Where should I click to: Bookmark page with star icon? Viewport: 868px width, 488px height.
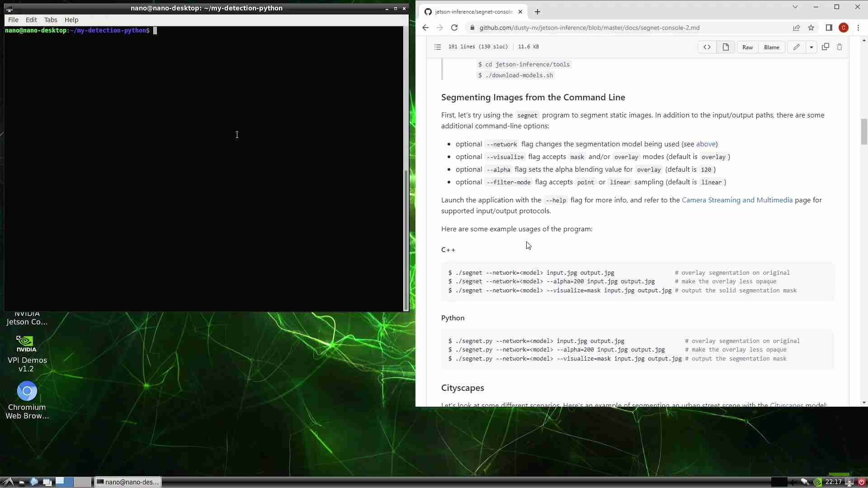811,28
